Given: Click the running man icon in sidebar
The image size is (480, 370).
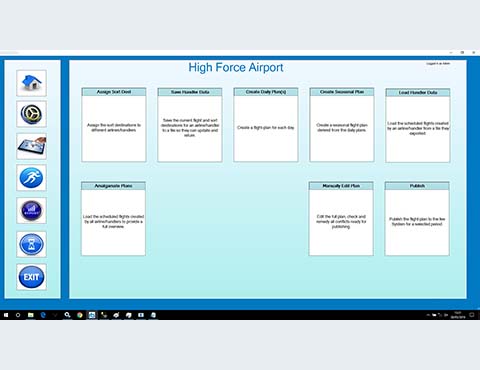Looking at the screenshot, I should tap(31, 178).
